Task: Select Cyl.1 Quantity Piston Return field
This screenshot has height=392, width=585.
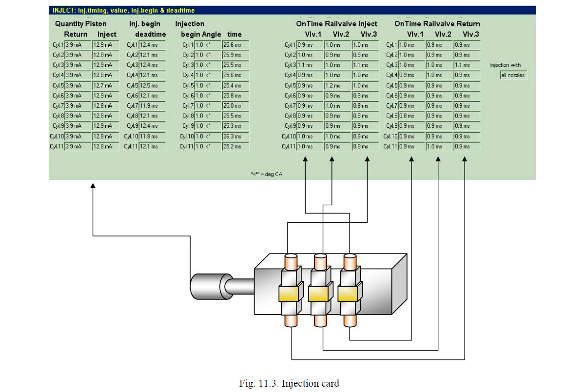Action: click(78, 45)
